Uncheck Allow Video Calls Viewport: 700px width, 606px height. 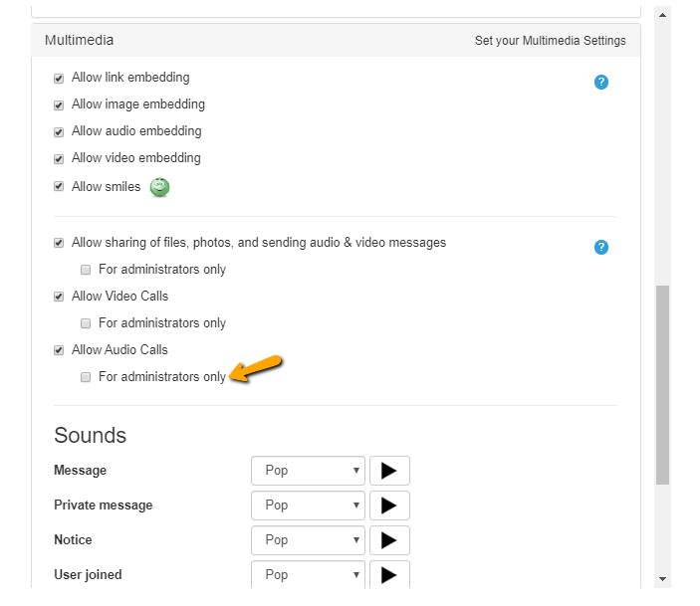59,297
